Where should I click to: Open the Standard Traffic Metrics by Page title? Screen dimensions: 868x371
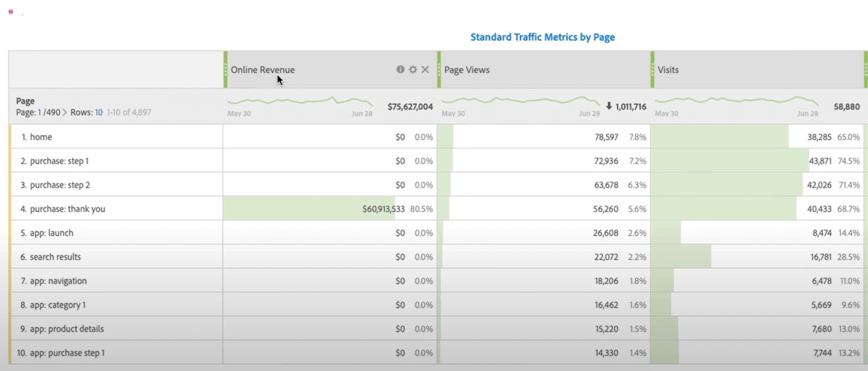[542, 37]
